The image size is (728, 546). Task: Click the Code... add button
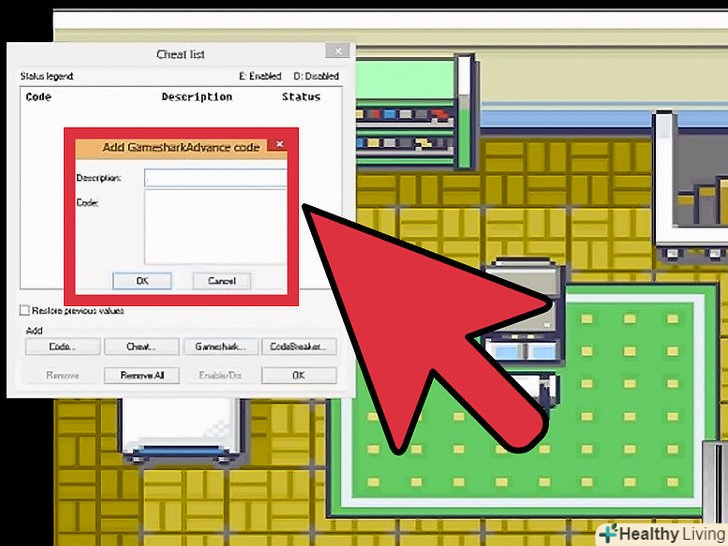62,346
